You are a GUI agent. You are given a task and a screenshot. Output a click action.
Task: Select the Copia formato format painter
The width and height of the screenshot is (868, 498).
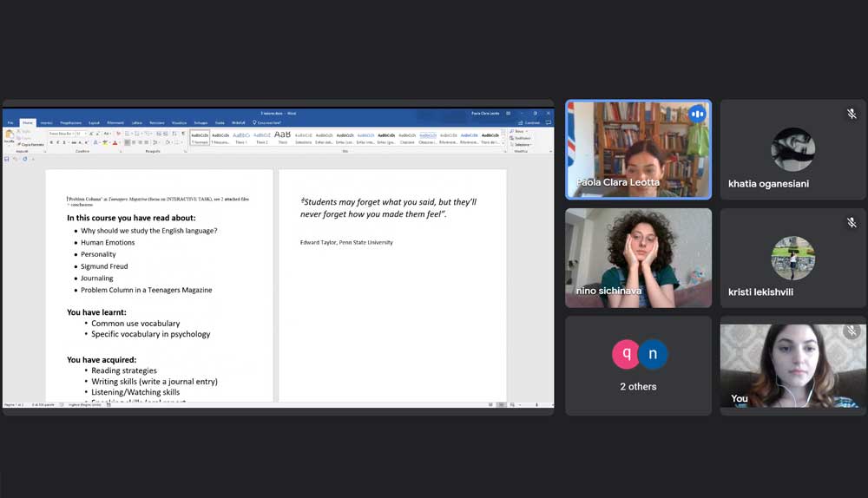[32, 144]
